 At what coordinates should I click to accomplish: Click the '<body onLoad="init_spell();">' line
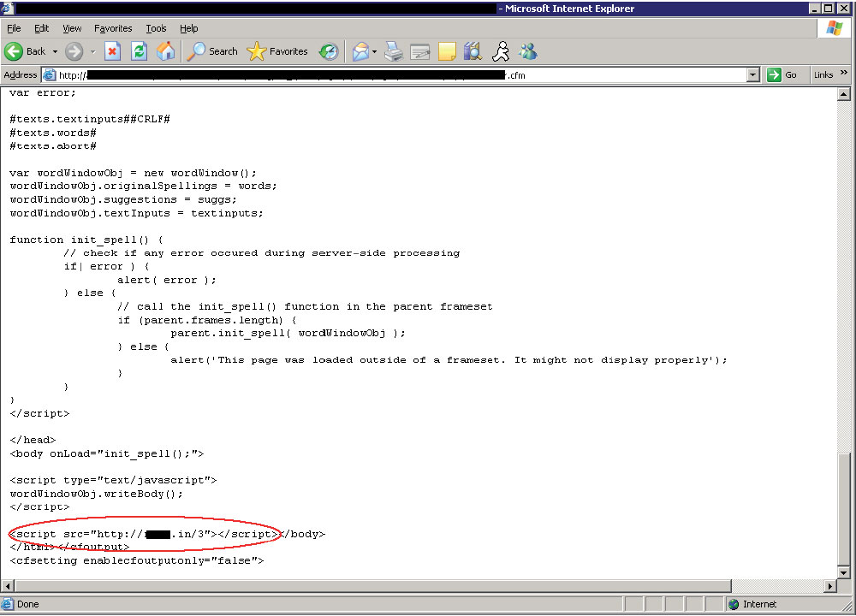(x=106, y=453)
